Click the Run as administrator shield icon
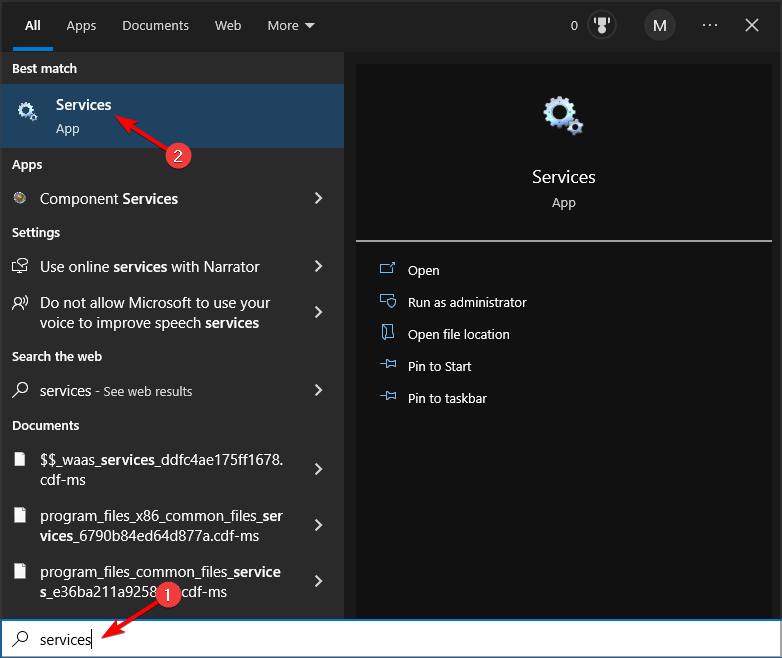The width and height of the screenshot is (782, 658). click(388, 301)
